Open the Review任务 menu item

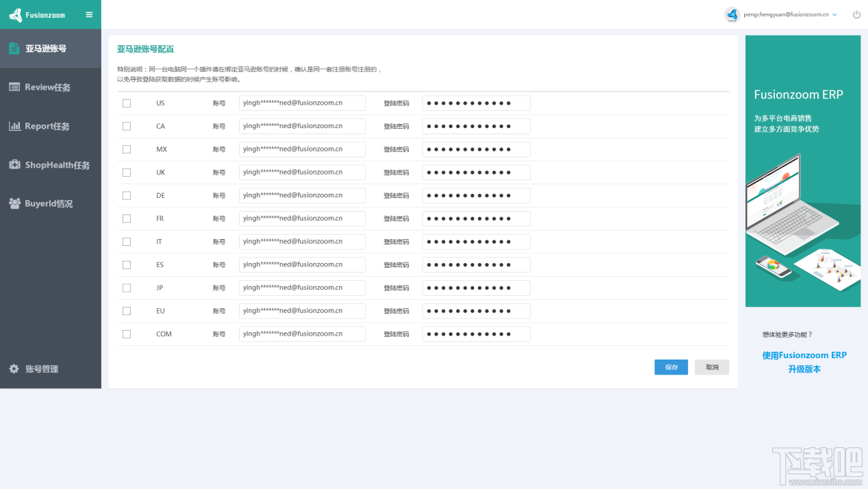(51, 87)
